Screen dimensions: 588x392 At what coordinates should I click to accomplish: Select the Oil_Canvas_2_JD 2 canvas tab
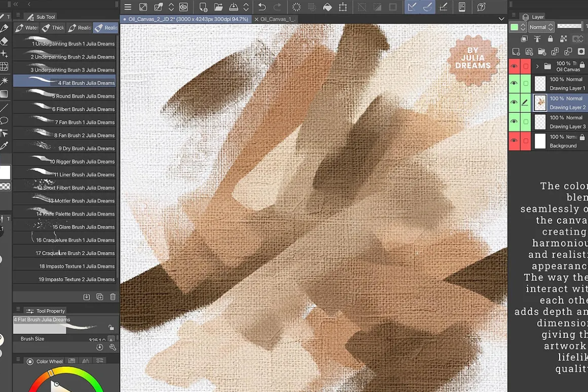coord(185,19)
